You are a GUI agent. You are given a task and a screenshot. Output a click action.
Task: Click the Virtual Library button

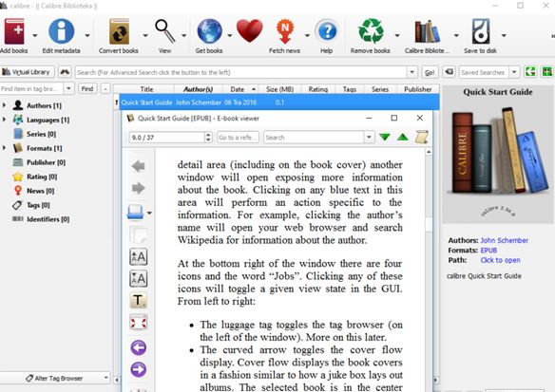point(28,72)
